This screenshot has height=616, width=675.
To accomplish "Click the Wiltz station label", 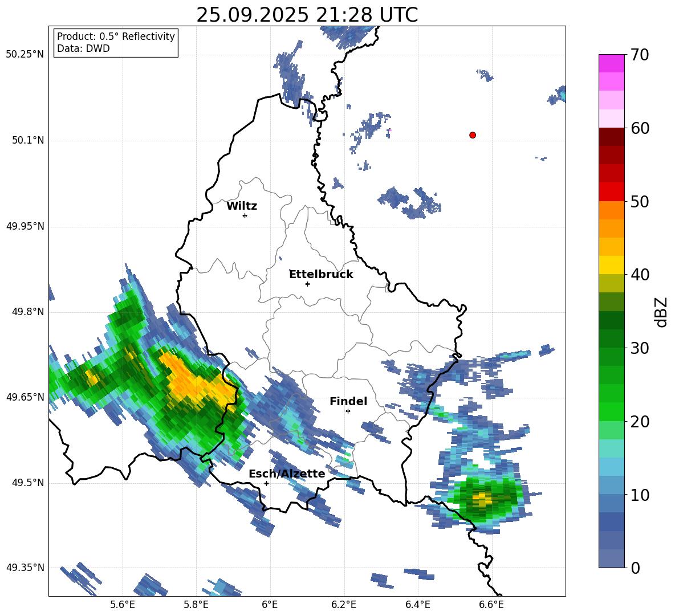I will (x=242, y=206).
